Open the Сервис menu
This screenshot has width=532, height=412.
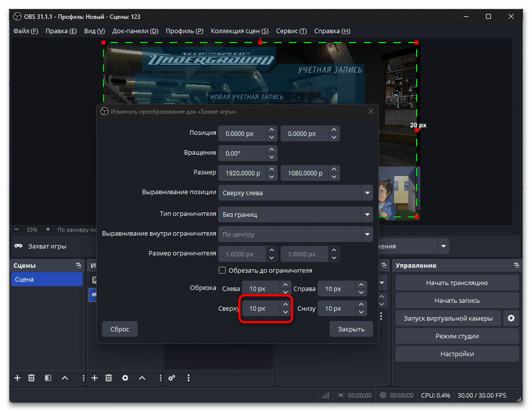(x=291, y=31)
